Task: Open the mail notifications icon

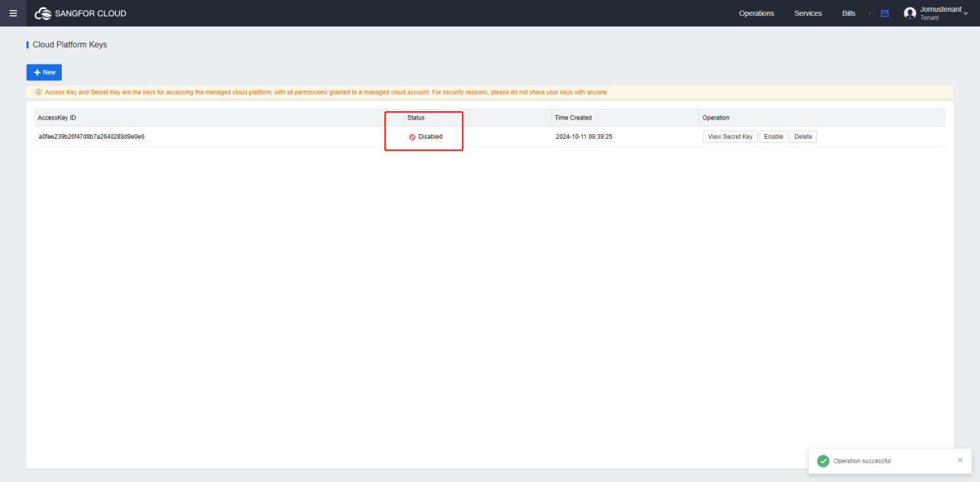Action: tap(885, 13)
